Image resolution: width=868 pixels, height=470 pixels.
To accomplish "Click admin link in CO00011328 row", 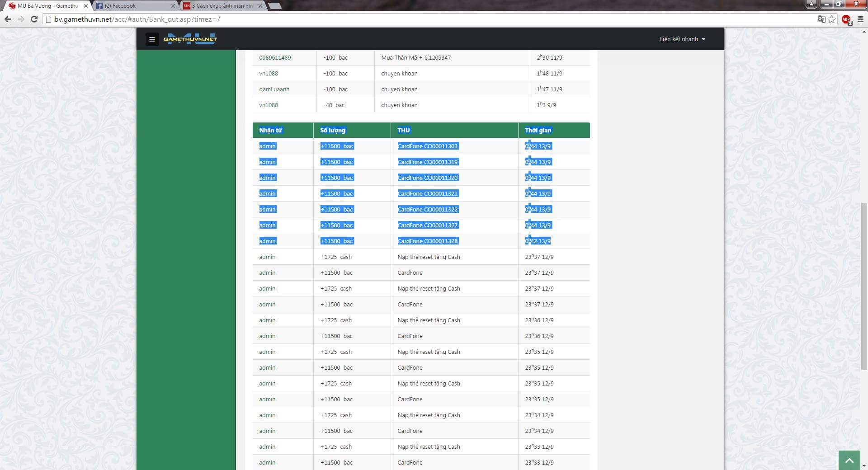I will (x=267, y=241).
